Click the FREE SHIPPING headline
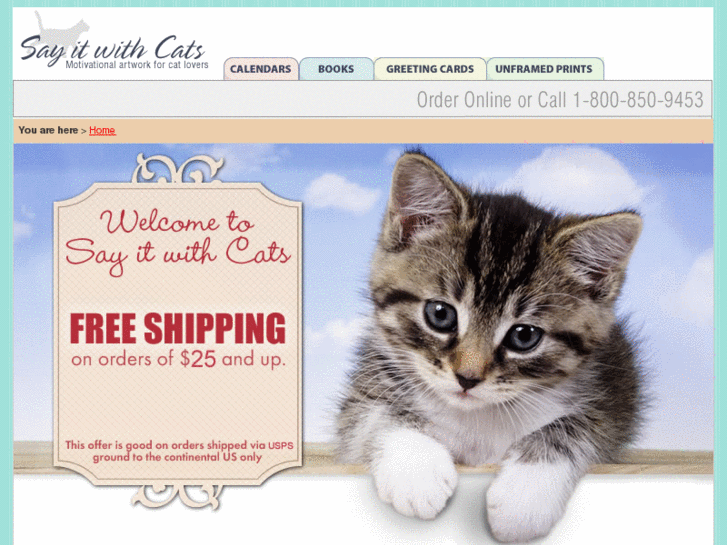Viewport: 727px width, 545px height. (178, 328)
